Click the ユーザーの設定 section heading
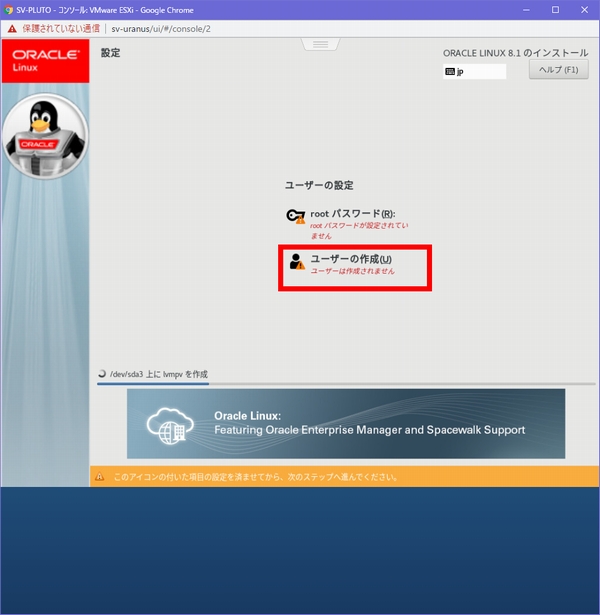600x615 pixels. pyautogui.click(x=319, y=185)
